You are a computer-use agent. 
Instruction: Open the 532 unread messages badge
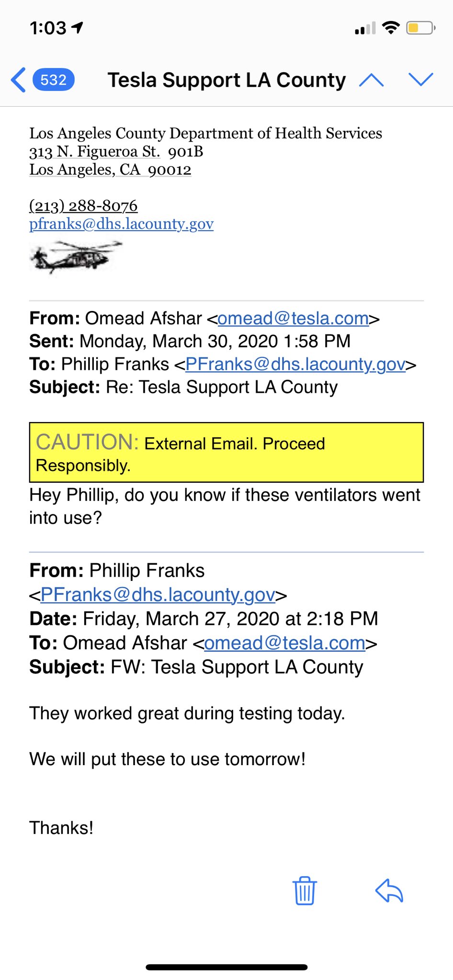click(x=53, y=79)
